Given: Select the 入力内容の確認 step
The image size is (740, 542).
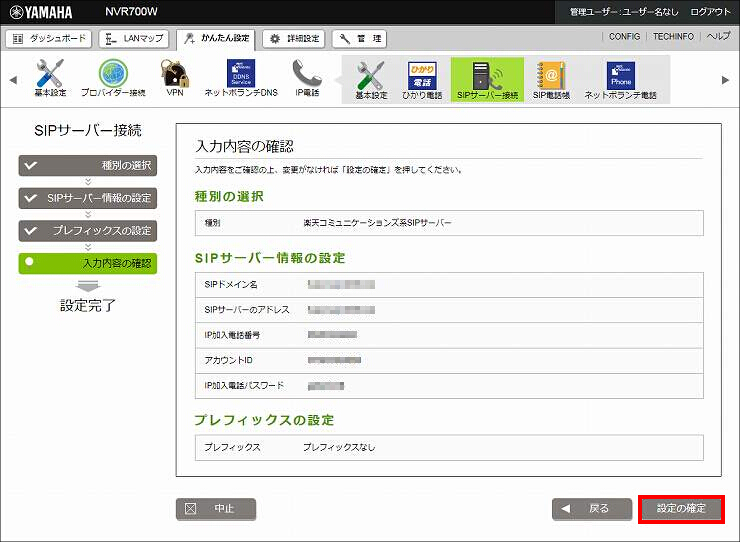Looking at the screenshot, I should point(88,263).
